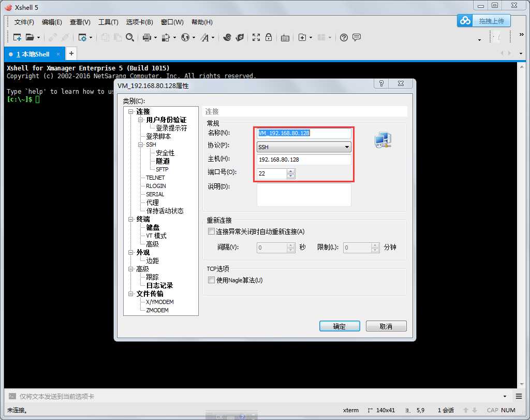This screenshot has height=420, width=530.
Task: Collapse the 终端 tree node
Action: coord(131,219)
